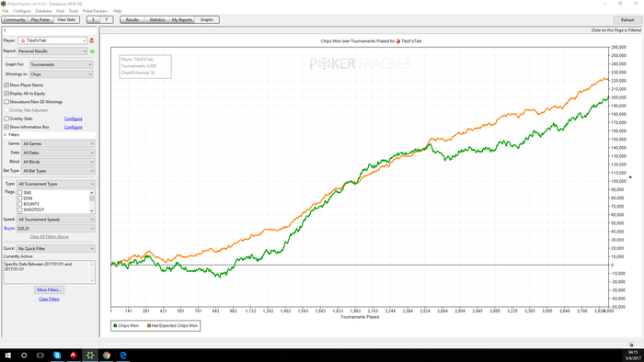
Task: Collapse the left sidebar with the arrow icon
Action: (x=5, y=30)
